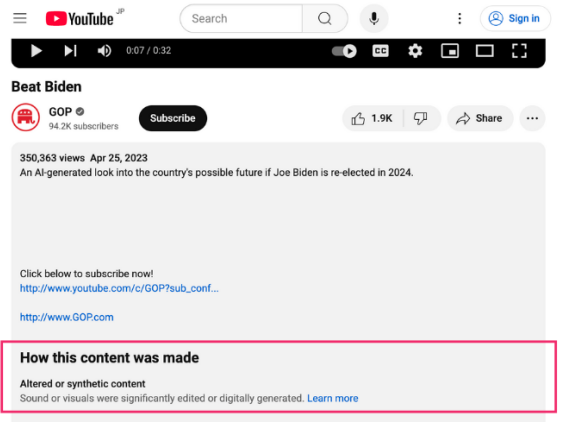Enable theater mode
Image resolution: width=569 pixels, height=422 pixels.
[x=484, y=51]
